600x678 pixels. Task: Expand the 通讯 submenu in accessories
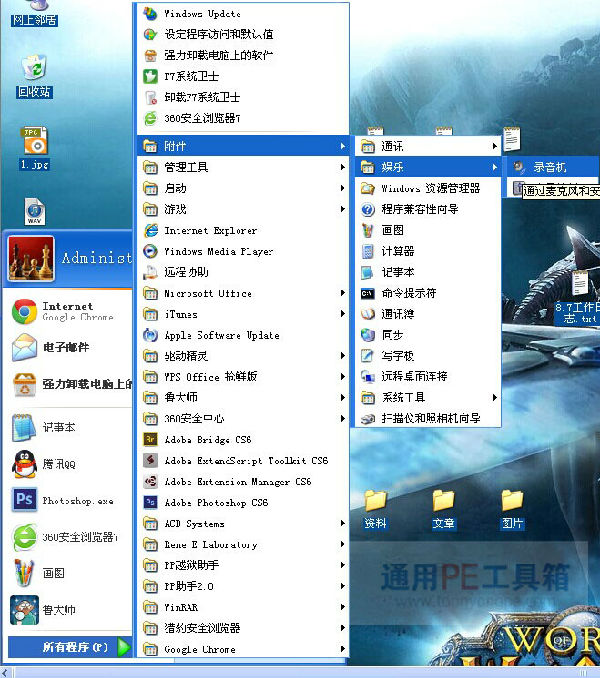click(x=428, y=146)
